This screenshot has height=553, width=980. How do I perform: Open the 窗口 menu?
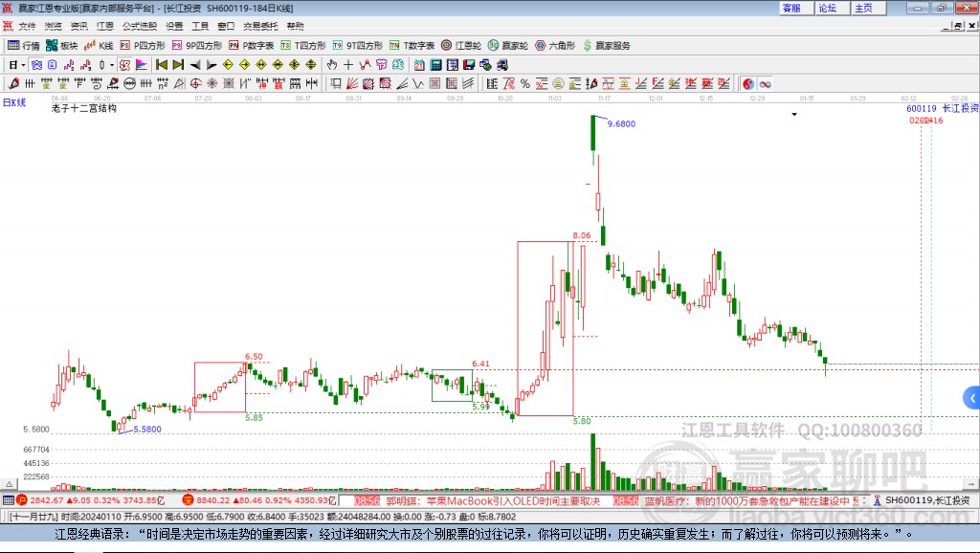click(226, 26)
